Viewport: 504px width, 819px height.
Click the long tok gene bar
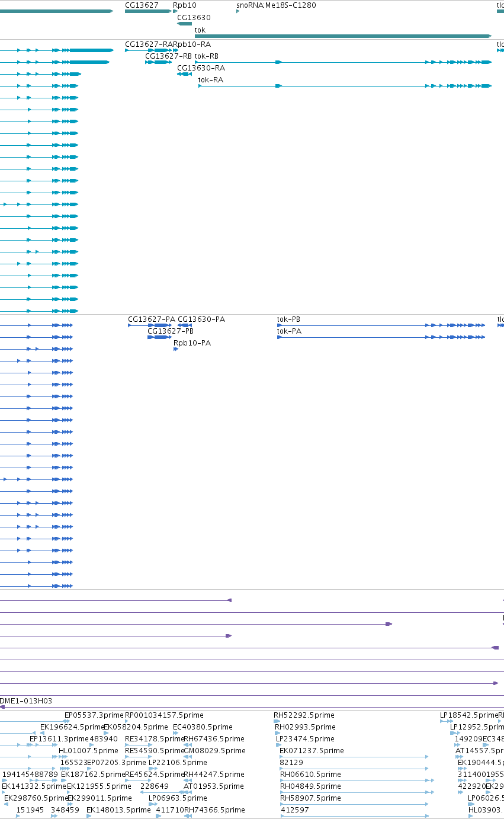pos(344,36)
